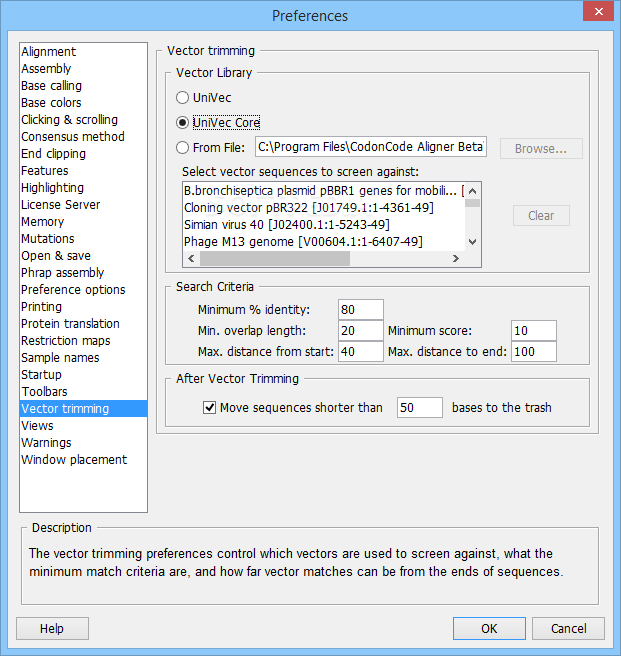Select Printing category
This screenshot has width=621, height=656.
coord(83,307)
